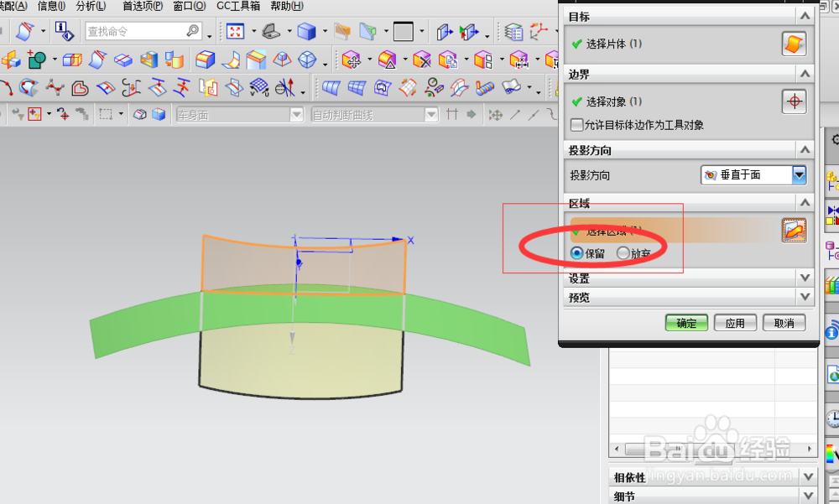Open dropdown arrow next to Move Face icon
The height and width of the screenshot is (504, 839).
tap(370, 60)
